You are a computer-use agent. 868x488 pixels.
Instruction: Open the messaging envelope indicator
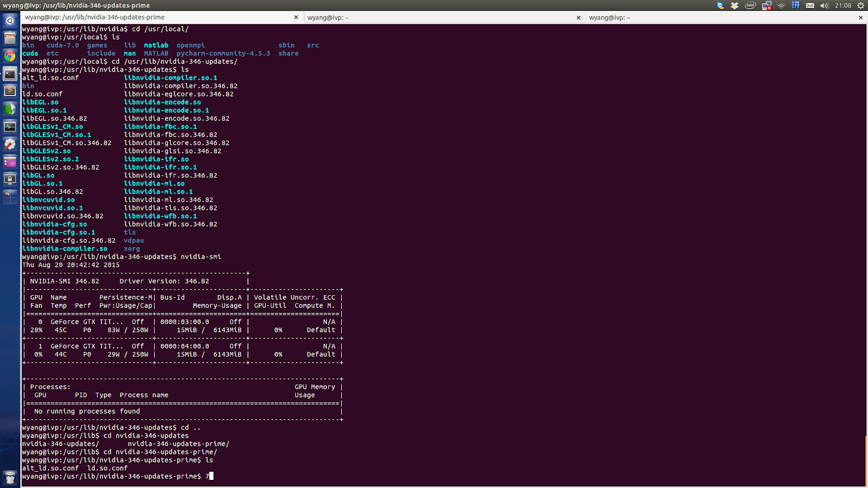[810, 5]
